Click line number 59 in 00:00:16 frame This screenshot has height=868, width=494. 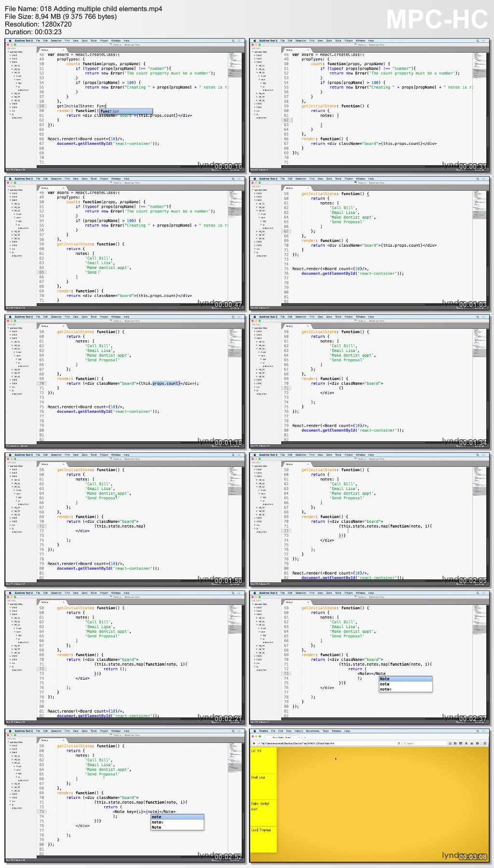click(41, 106)
